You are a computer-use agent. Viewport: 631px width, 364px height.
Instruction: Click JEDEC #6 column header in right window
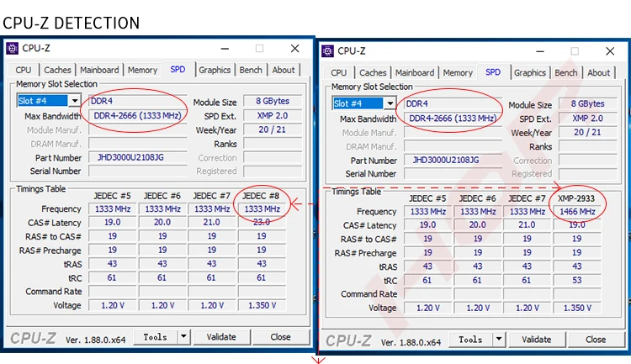pos(478,198)
